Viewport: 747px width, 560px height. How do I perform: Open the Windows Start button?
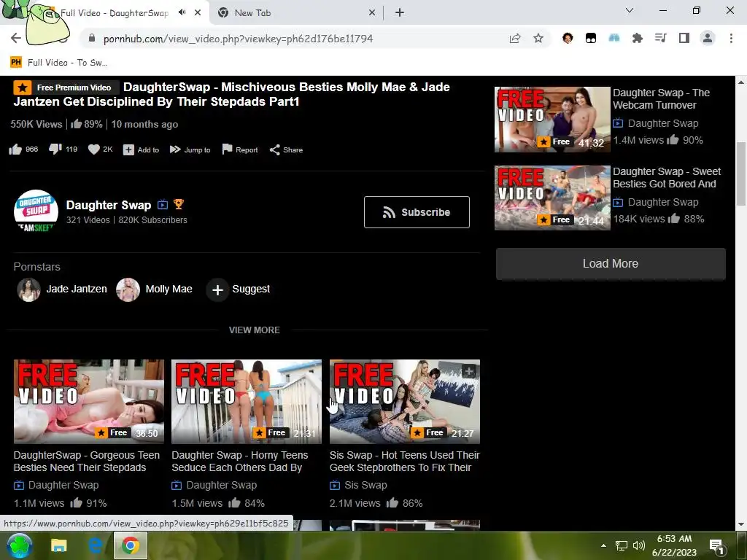coord(20,545)
